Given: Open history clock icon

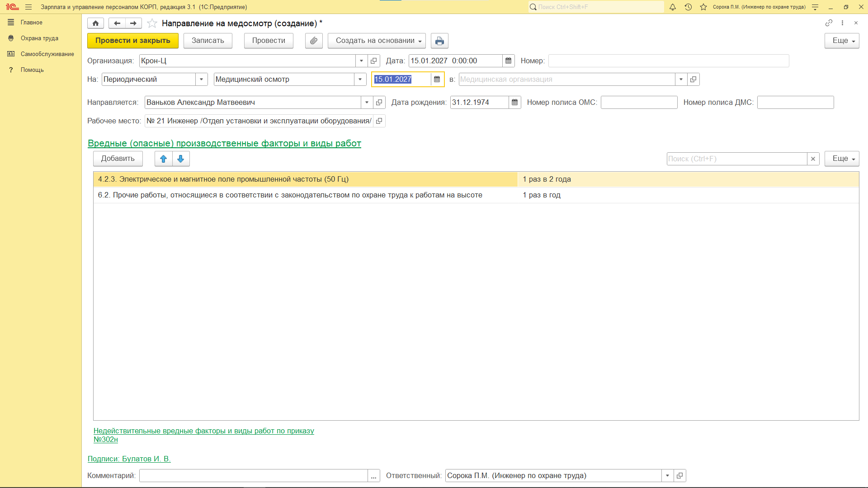Looking at the screenshot, I should coord(688,7).
